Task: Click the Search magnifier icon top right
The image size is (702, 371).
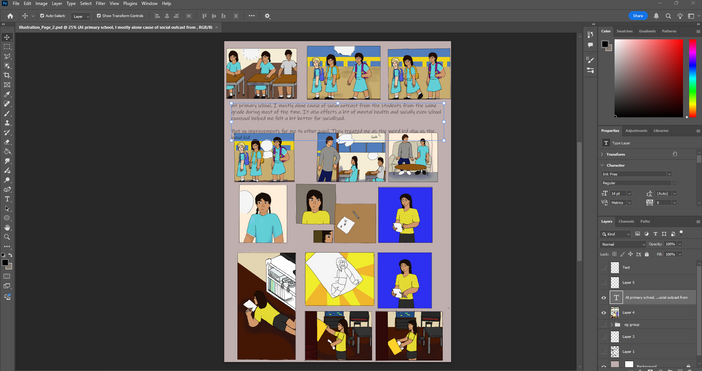Action: point(668,16)
